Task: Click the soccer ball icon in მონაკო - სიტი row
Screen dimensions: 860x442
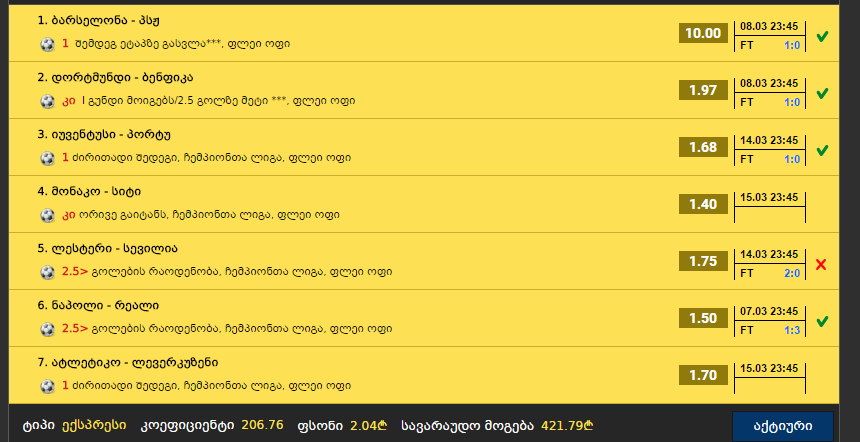Action: coord(48,216)
